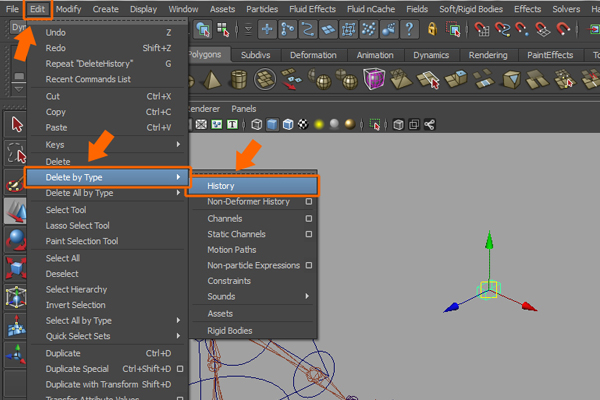Open Channels options box
Image resolution: width=600 pixels, height=400 pixels.
coord(309,219)
